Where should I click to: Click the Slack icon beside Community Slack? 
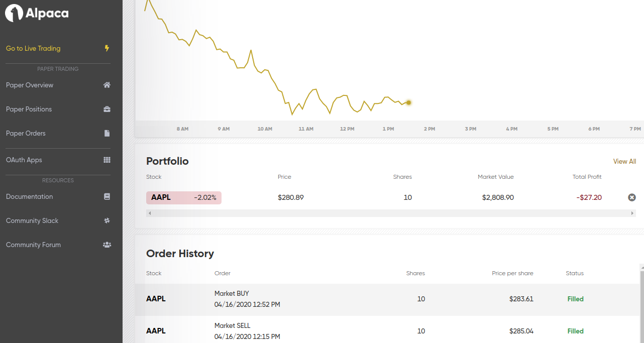coord(106,220)
